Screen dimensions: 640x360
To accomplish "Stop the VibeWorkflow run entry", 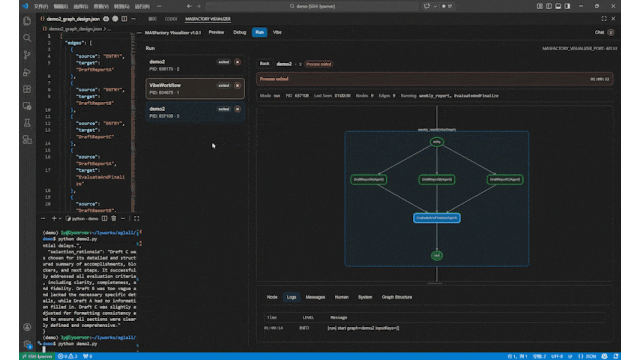I will tap(238, 86).
